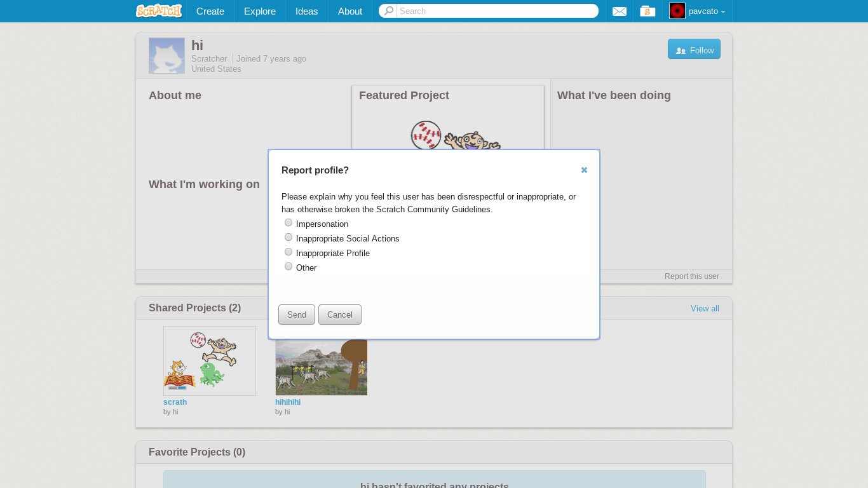The height and width of the screenshot is (488, 868).
Task: Click the pavcato account avatar
Action: point(677,11)
